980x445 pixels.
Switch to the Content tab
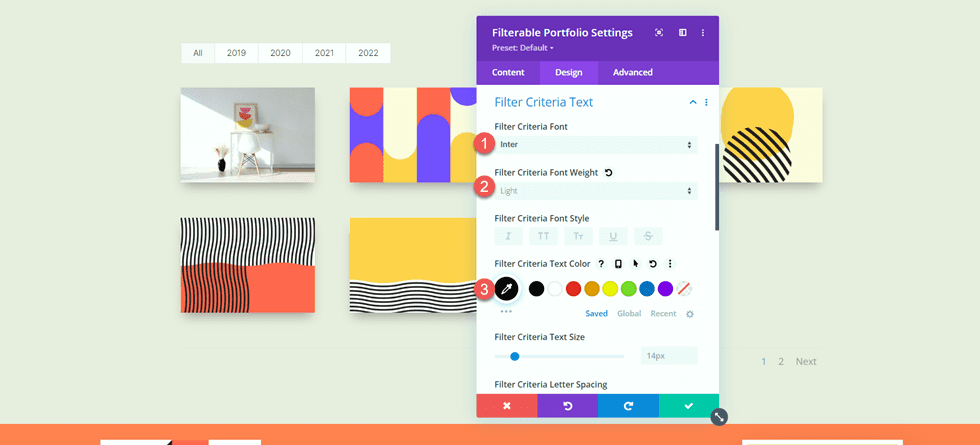tap(508, 72)
